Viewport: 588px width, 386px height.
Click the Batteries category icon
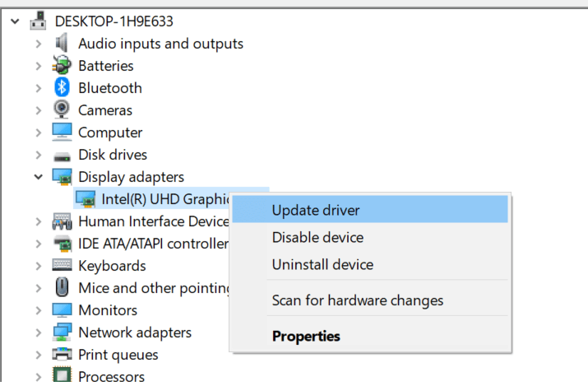click(x=62, y=65)
